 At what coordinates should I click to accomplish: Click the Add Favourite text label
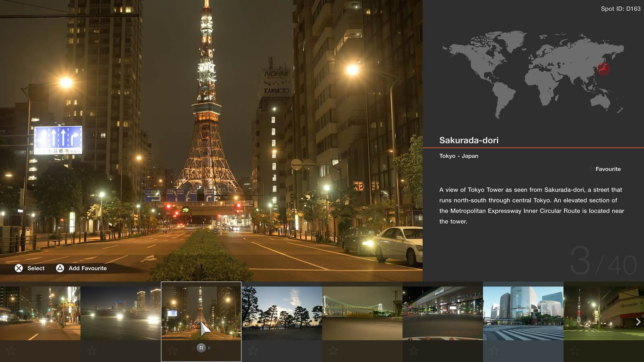[87, 268]
